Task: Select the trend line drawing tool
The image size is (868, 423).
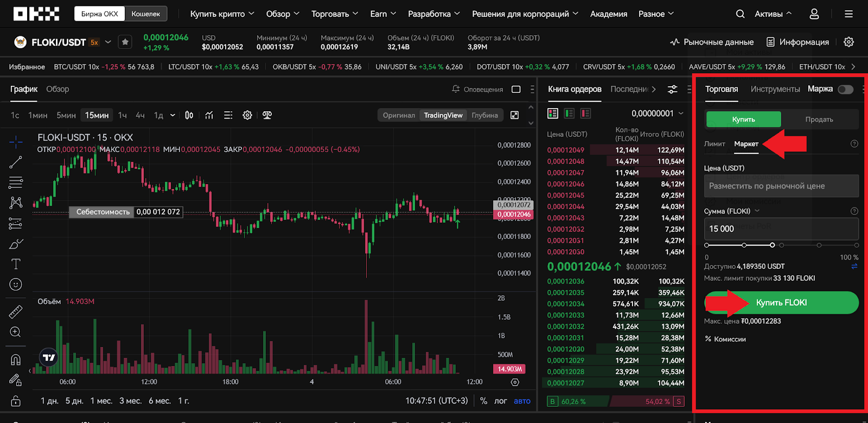Action: pos(16,162)
